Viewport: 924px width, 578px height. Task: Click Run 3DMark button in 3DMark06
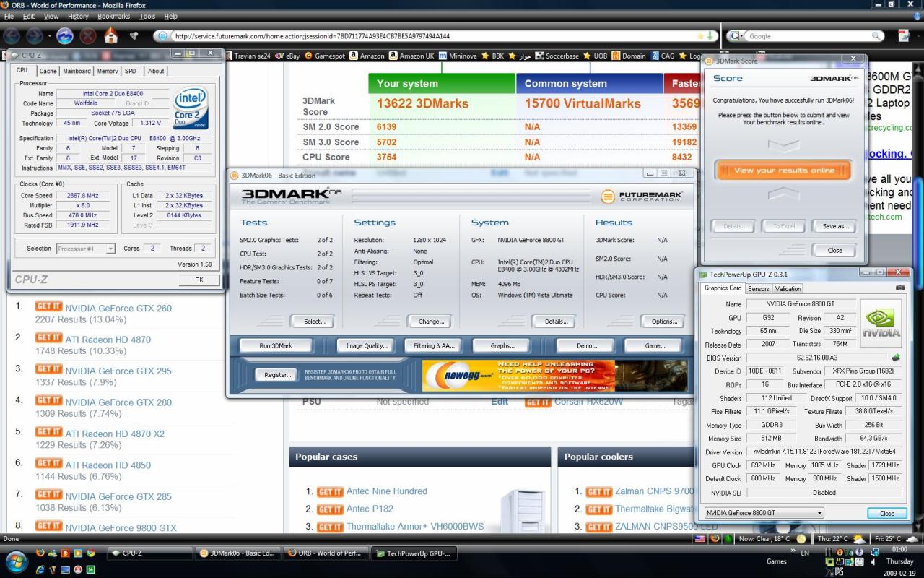point(276,345)
